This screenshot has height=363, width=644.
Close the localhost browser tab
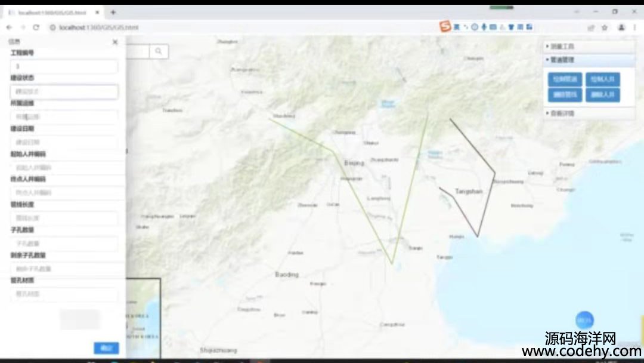tap(97, 13)
